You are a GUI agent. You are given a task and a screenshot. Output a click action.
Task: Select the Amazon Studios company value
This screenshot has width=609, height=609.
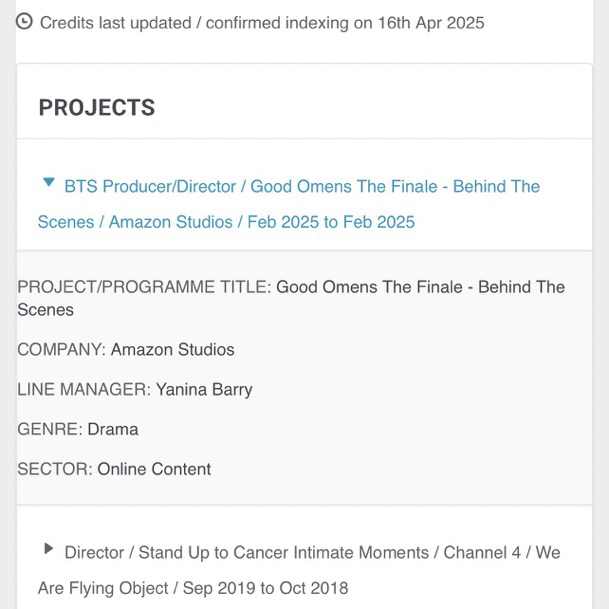click(x=172, y=350)
